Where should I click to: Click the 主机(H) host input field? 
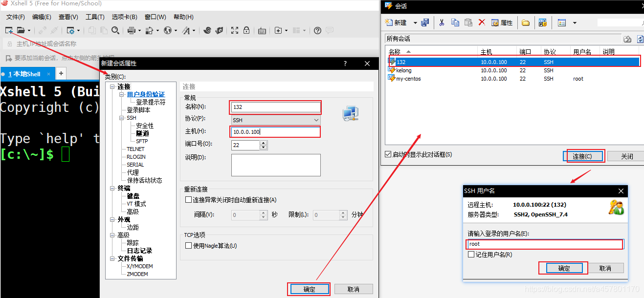(x=276, y=132)
